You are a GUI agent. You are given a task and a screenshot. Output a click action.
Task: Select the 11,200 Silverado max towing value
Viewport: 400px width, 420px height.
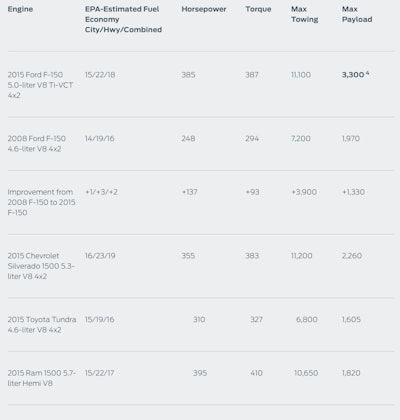point(302,256)
